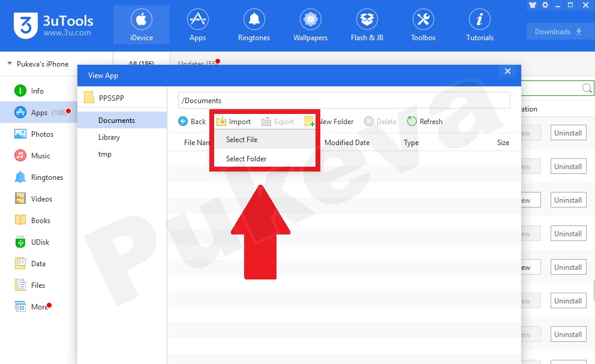Click the Delete toolbar button
This screenshot has height=364, width=595.
tap(380, 122)
